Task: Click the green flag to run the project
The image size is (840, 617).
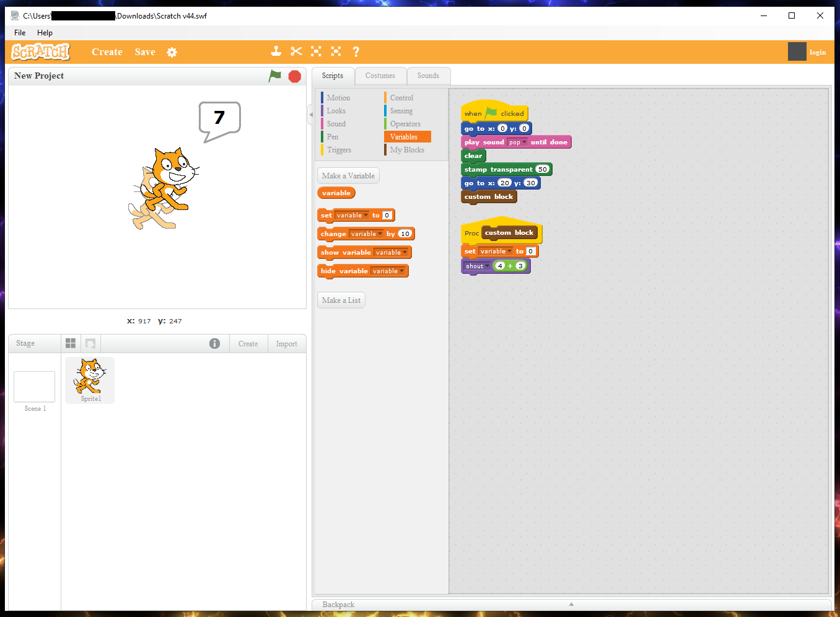Action: point(275,76)
